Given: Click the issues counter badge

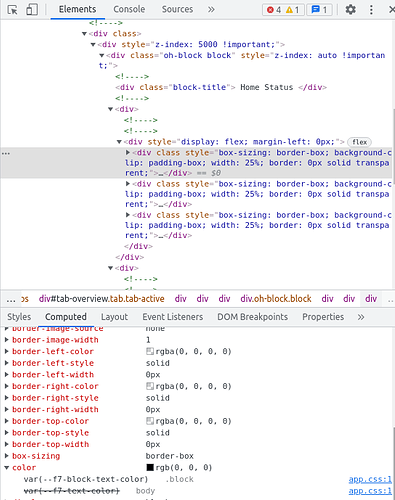Looking at the screenshot, I should coord(319,10).
